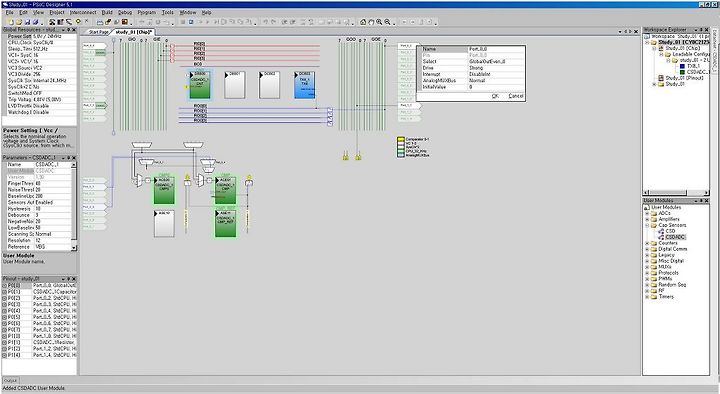The width and height of the screenshot is (720, 394).
Task: Click Cancel in the pin properties popup
Action: (516, 96)
